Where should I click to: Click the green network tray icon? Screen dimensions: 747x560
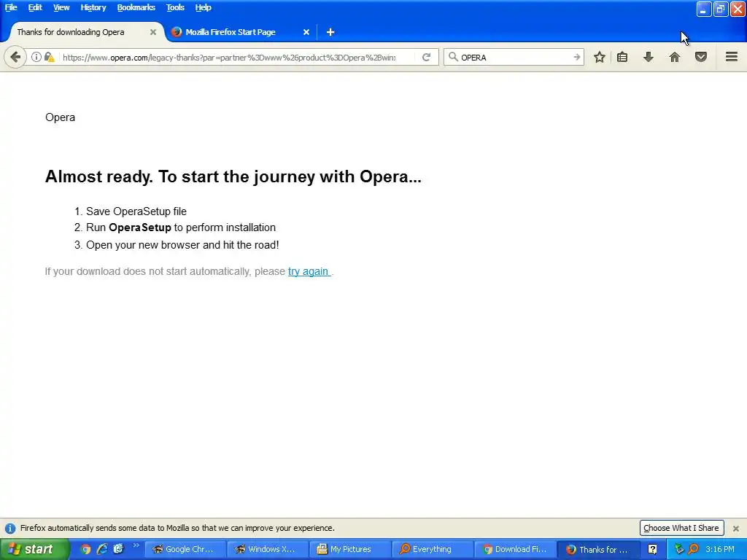679,550
